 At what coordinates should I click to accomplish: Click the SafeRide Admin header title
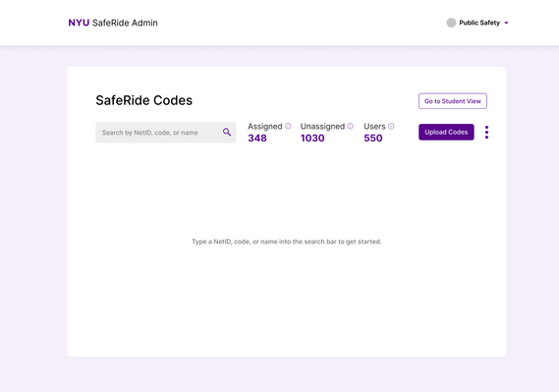point(125,23)
